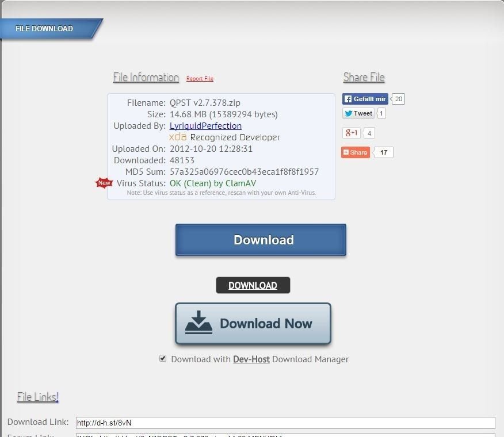Click the virus status OK (Clean) by ClamAV

(x=213, y=183)
